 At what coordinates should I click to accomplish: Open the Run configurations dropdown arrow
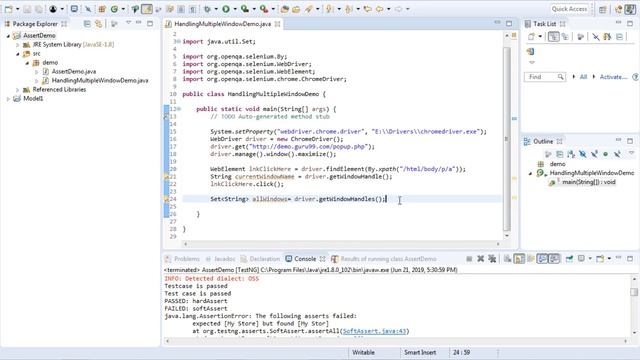(235, 9)
